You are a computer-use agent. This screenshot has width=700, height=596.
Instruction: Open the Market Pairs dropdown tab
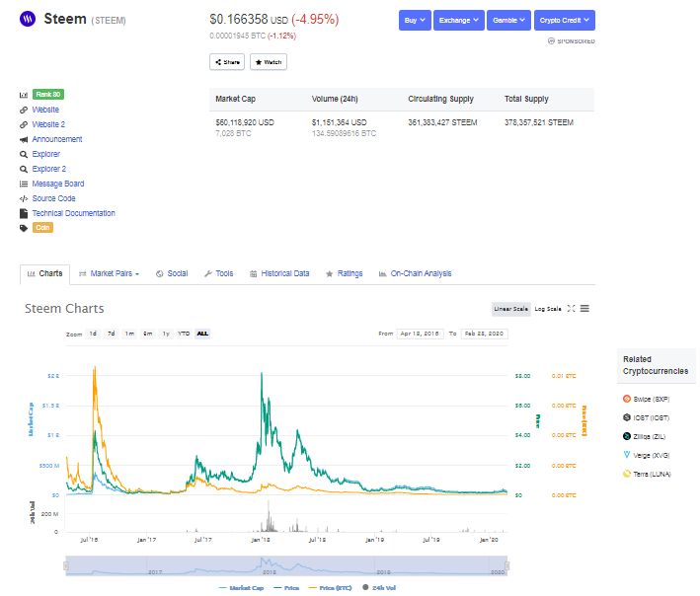[x=109, y=273]
